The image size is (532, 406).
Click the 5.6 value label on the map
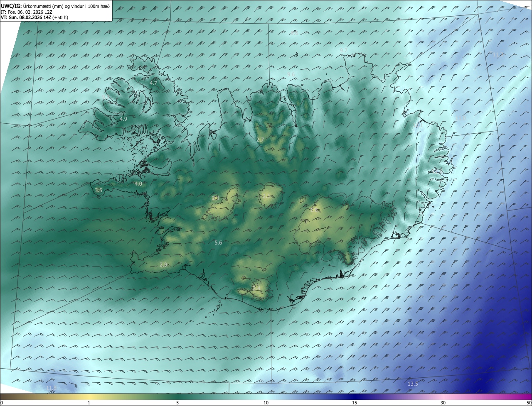point(218,242)
